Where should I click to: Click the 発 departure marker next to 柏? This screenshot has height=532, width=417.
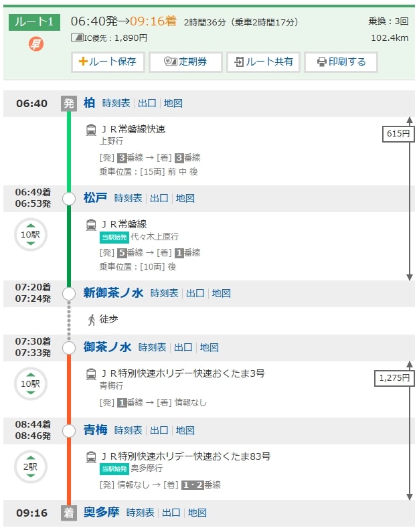point(68,103)
